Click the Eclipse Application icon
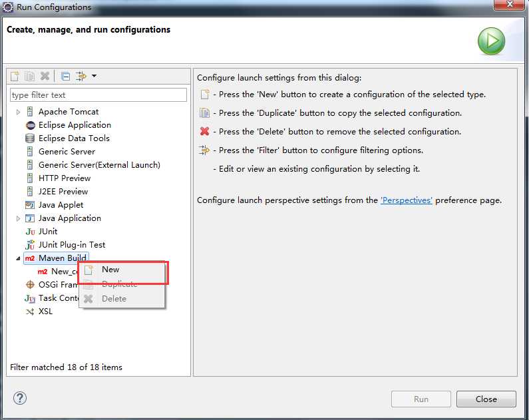 coord(30,125)
